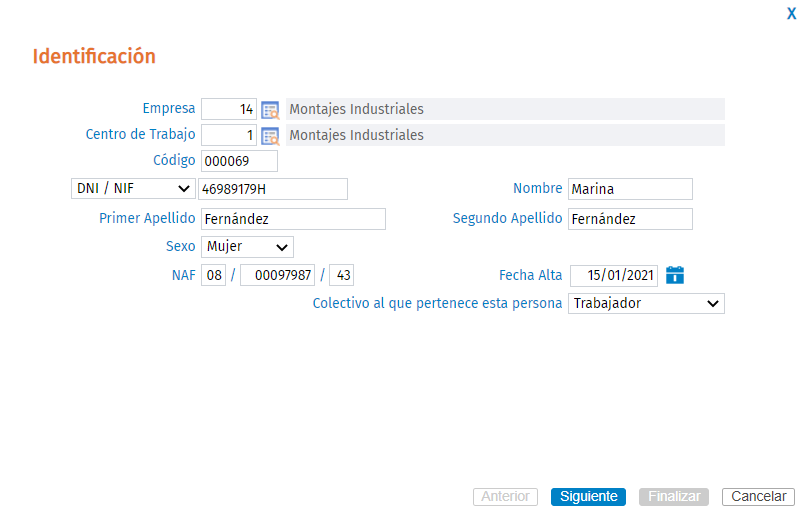Focus the Nombre field containing Marina

pyautogui.click(x=630, y=189)
